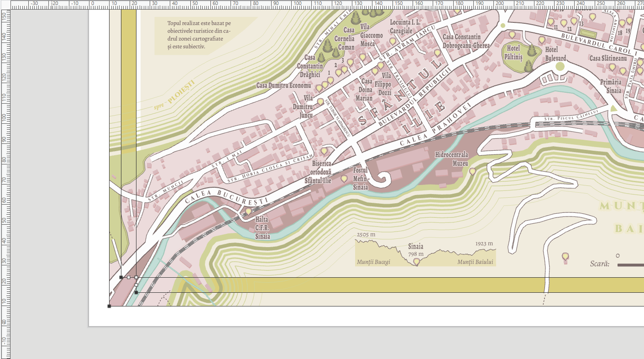Click the pin above the Hotel Păltiniș park
Screen dimensions: 644x359
pyautogui.click(x=512, y=34)
